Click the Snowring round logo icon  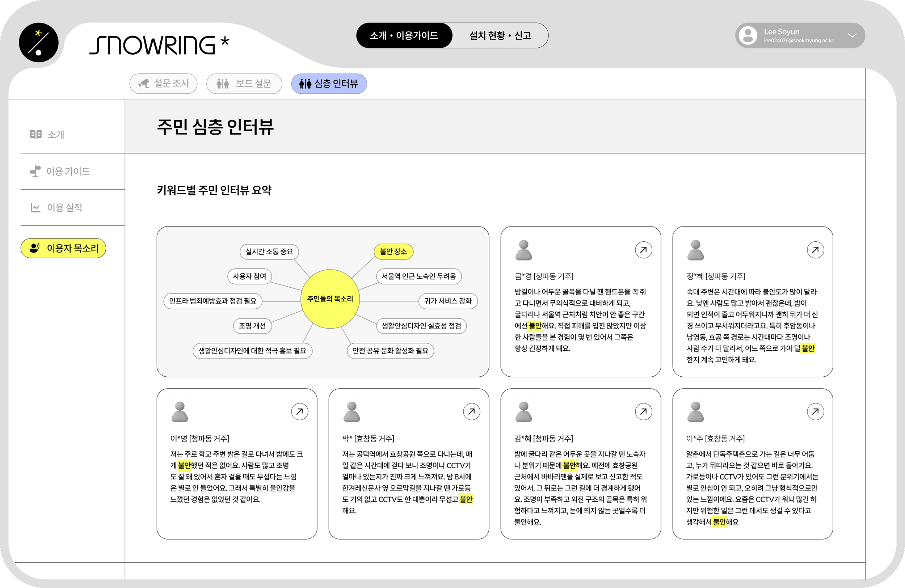tap(39, 43)
